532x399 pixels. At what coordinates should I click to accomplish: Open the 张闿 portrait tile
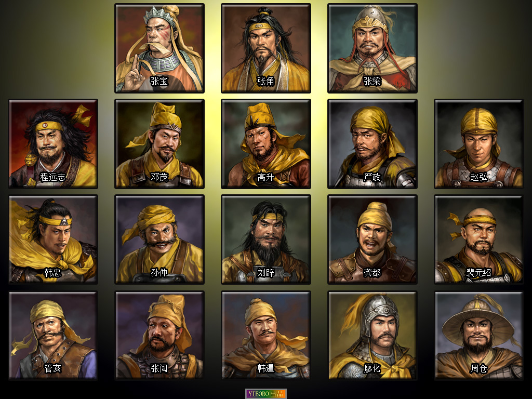click(x=159, y=335)
